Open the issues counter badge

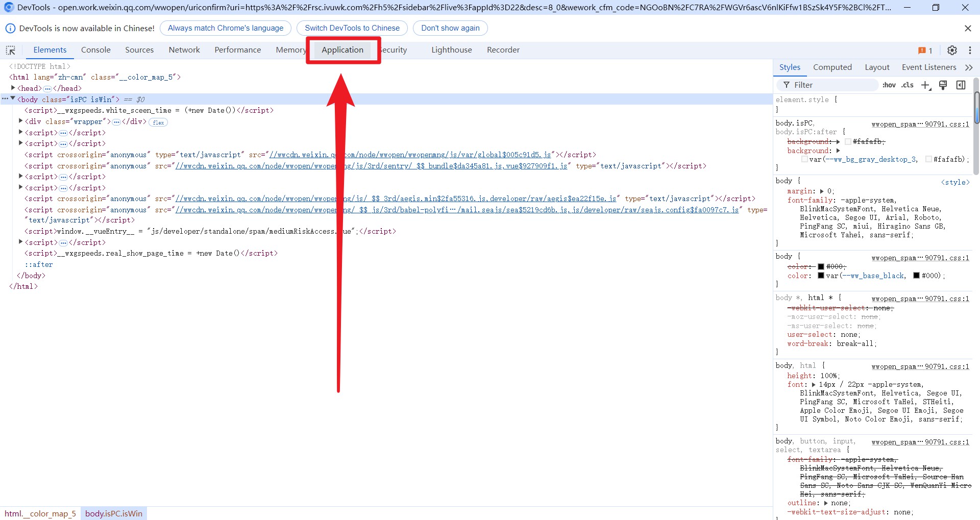[x=925, y=50]
